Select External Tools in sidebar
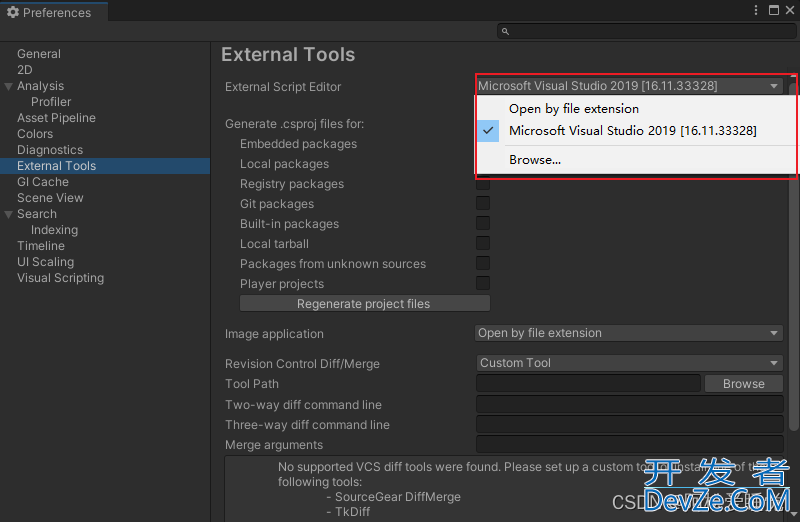The width and height of the screenshot is (800, 522). click(105, 166)
